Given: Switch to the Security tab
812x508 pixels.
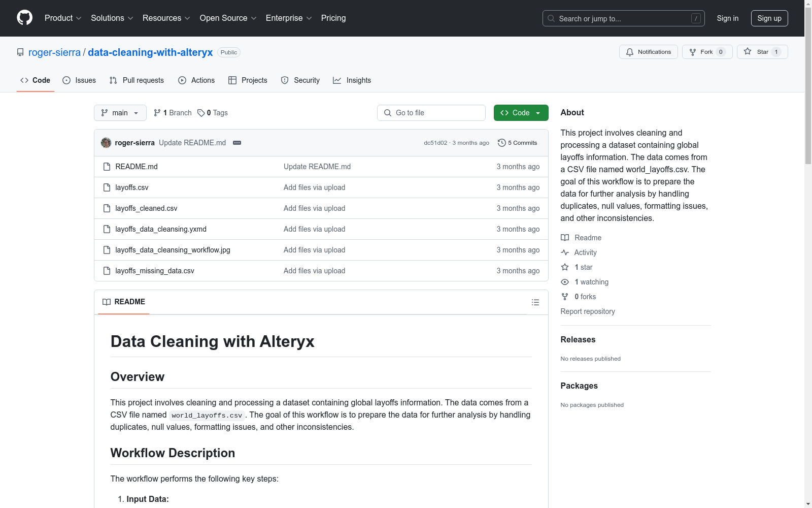Looking at the screenshot, I should pos(300,80).
